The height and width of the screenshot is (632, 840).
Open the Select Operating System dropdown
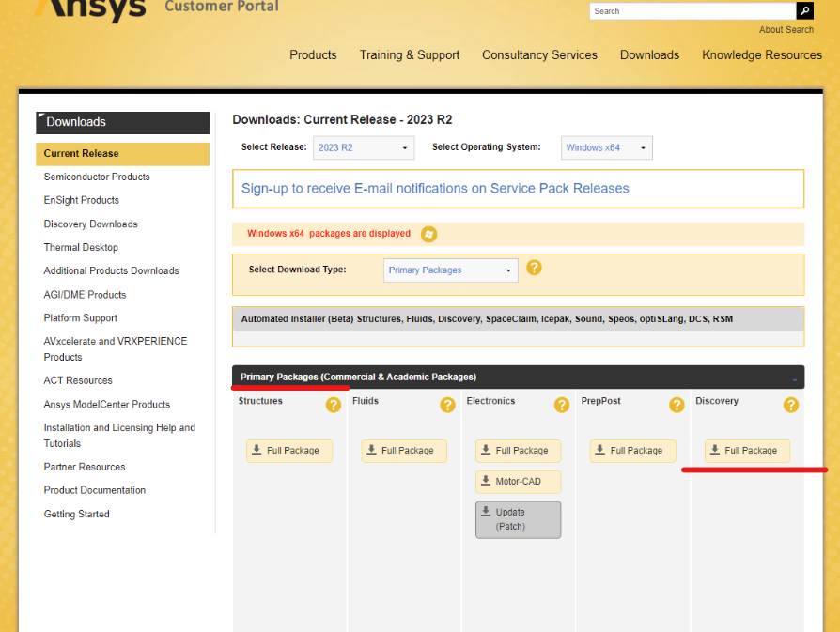pos(607,148)
